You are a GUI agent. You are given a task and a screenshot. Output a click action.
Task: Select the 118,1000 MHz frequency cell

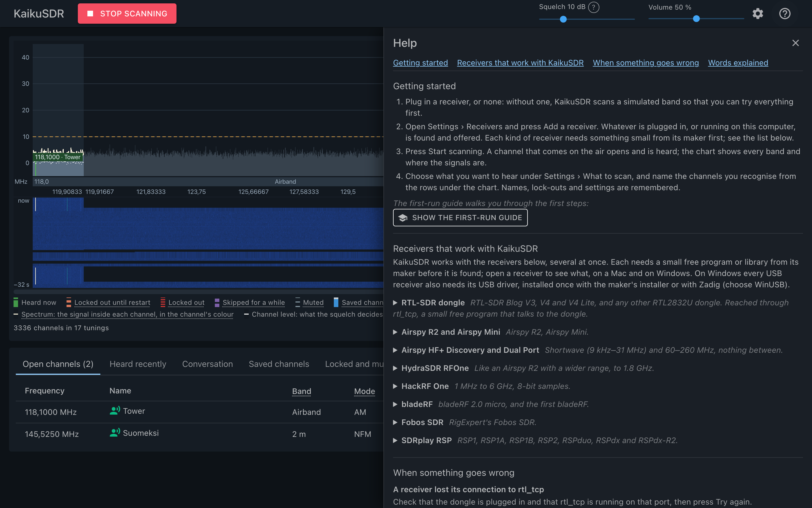point(51,412)
